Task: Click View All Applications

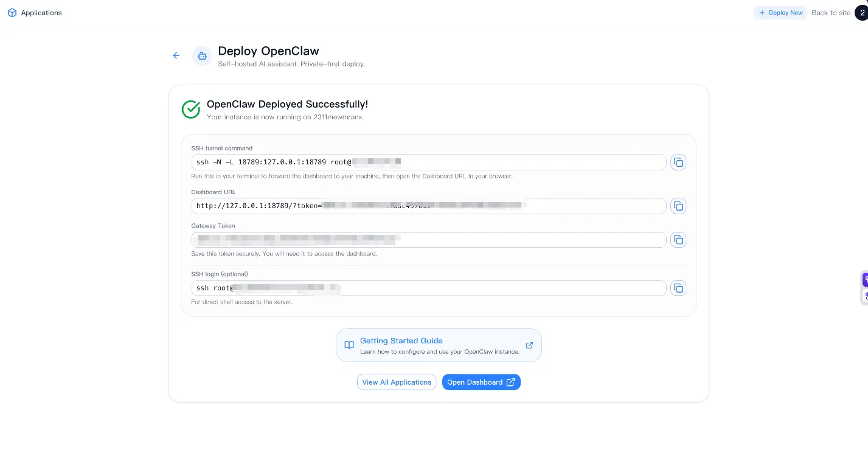Action: coord(397,382)
